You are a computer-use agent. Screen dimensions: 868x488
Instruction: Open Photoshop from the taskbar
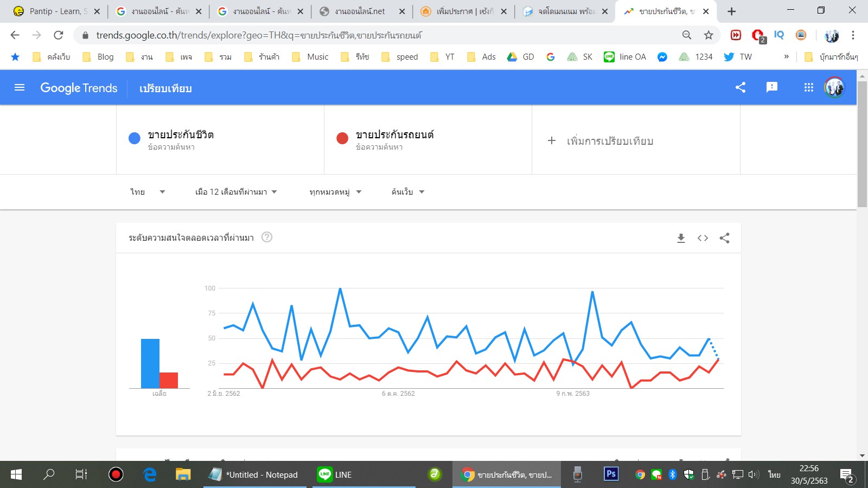tap(611, 474)
